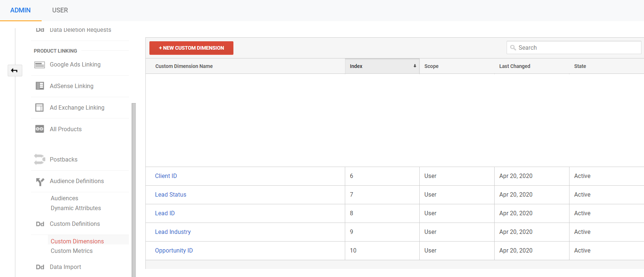Select Custom Dimensions in sidebar

pos(77,242)
